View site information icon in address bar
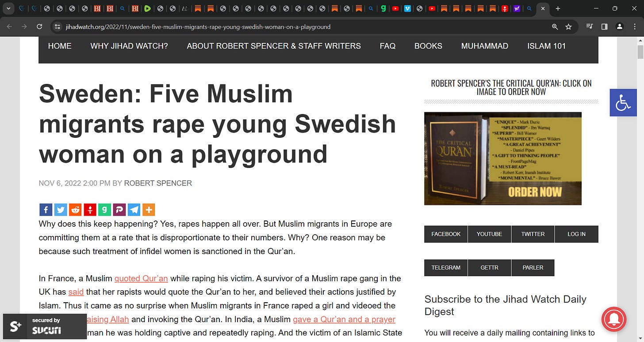Image resolution: width=644 pixels, height=342 pixels. click(57, 27)
